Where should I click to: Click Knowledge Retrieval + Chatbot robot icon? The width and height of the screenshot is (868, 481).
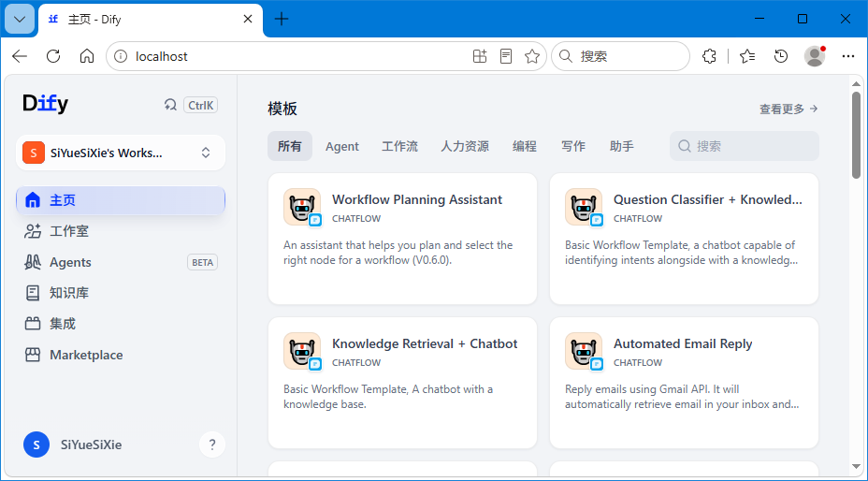(302, 351)
